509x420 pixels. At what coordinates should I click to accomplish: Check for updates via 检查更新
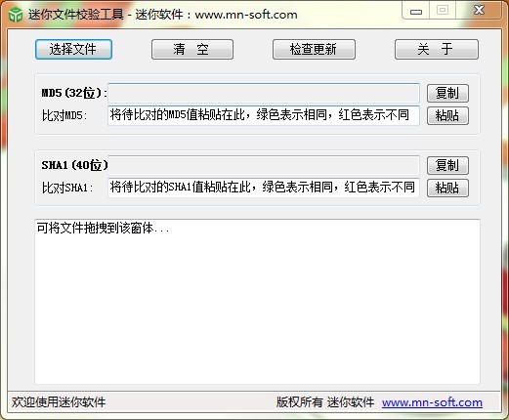tap(314, 50)
